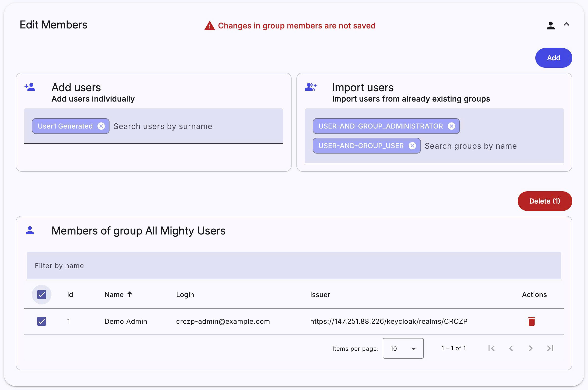Go to the next page of members
The height and width of the screenshot is (390, 588).
530,349
